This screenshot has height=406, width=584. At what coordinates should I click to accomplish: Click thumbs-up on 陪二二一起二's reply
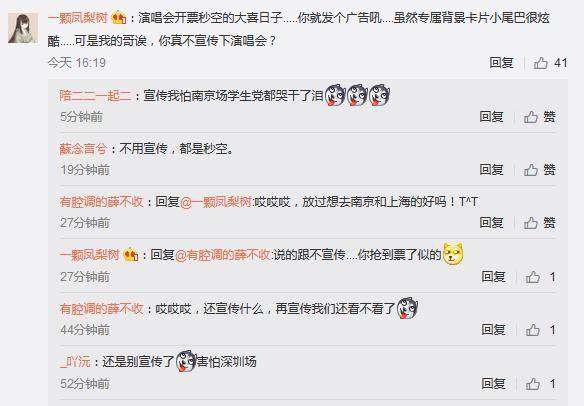click(x=531, y=117)
